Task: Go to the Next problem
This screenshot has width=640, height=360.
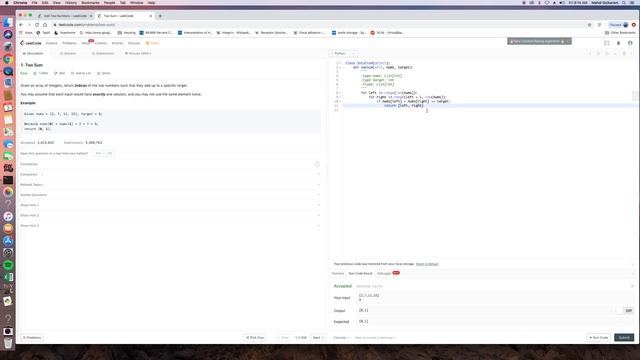Action: (318, 338)
